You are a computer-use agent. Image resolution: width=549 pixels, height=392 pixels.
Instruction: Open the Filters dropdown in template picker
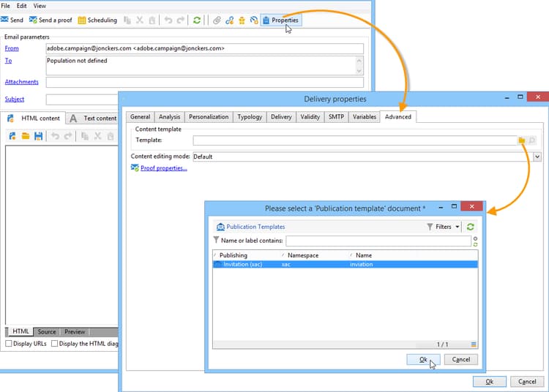pos(444,227)
